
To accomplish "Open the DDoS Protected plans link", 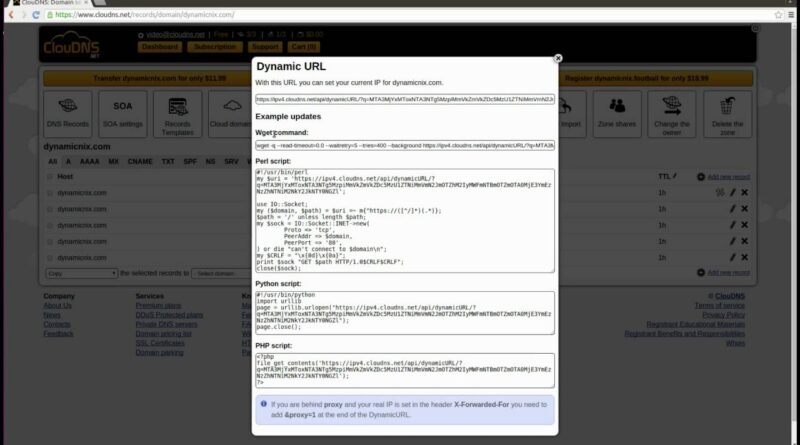I will coord(169,315).
